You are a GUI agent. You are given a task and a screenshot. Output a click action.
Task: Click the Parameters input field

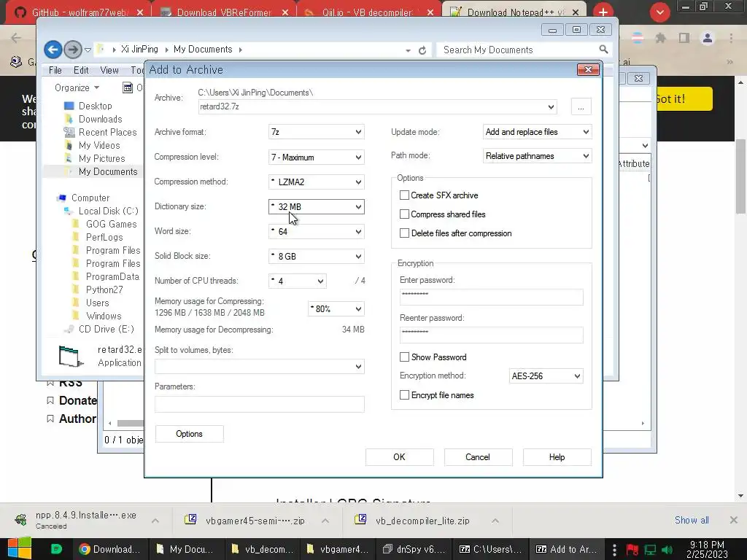click(260, 404)
